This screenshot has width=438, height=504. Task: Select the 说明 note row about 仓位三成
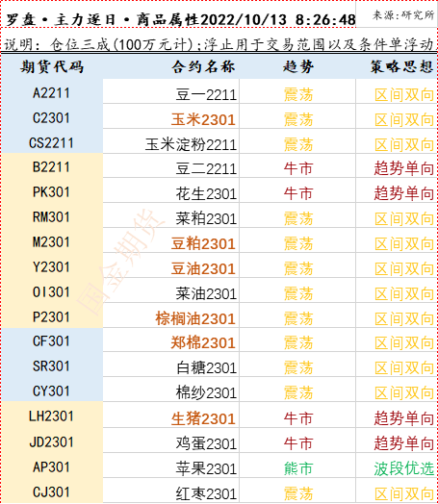pyautogui.click(x=219, y=44)
